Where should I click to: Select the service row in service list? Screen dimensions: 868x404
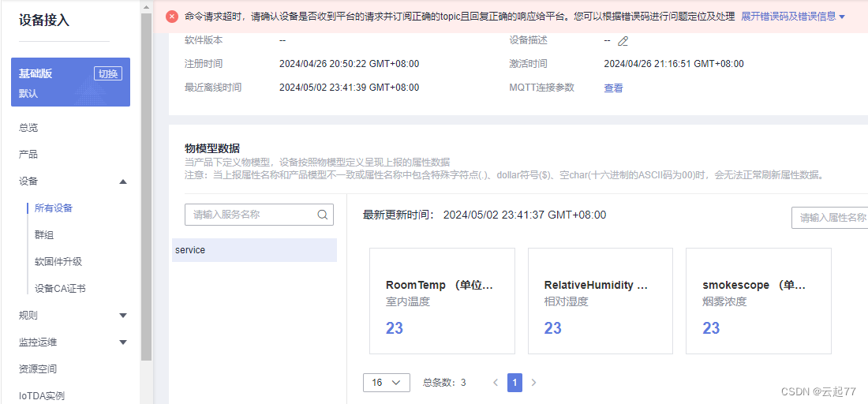click(254, 250)
